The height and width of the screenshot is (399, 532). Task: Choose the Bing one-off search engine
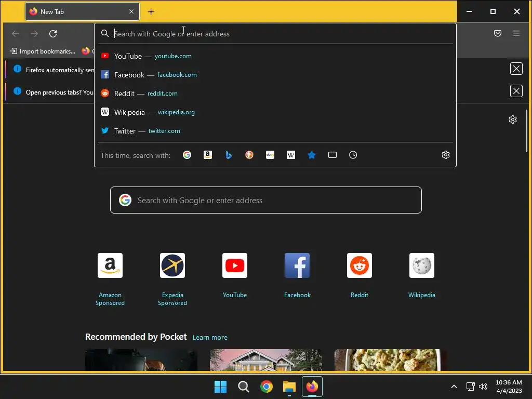(x=229, y=155)
